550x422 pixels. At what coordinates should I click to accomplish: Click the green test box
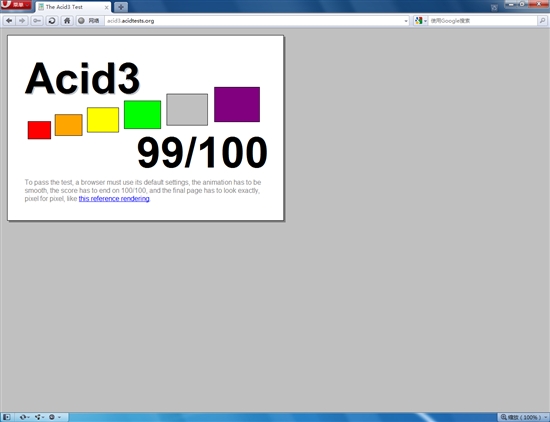[x=142, y=115]
